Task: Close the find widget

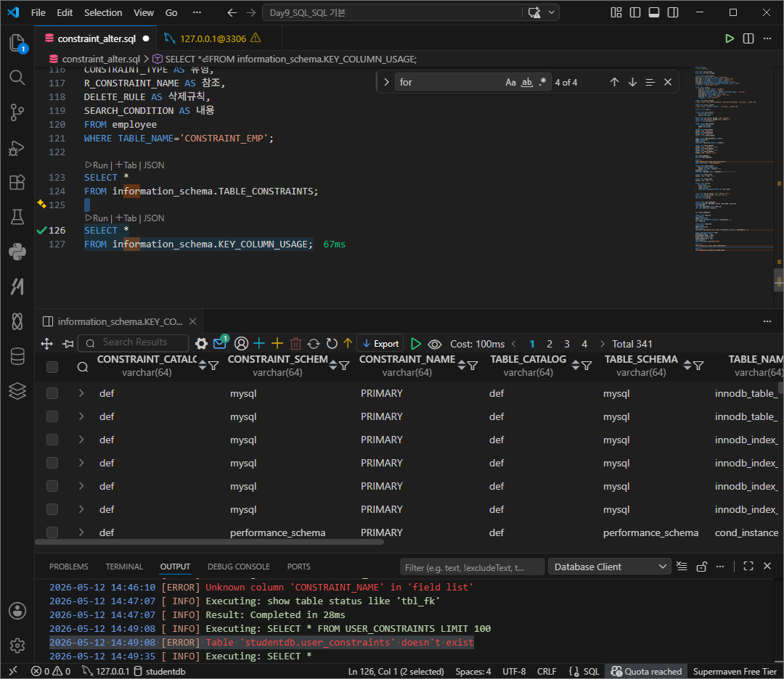Action: click(668, 82)
